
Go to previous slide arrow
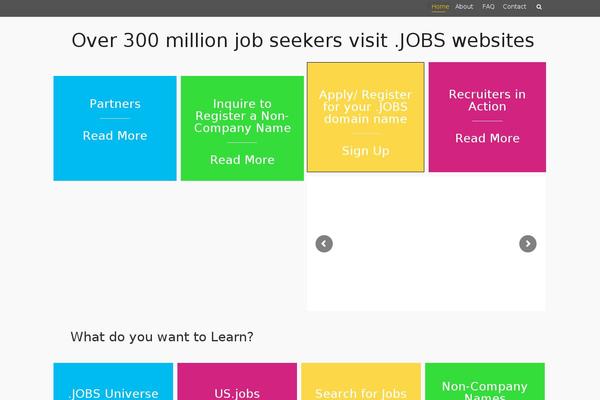click(324, 243)
